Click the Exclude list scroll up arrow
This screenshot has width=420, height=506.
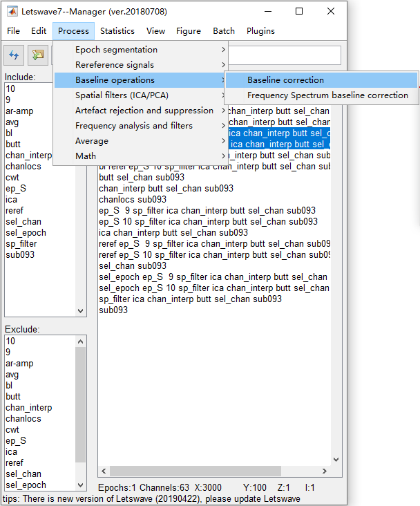81,341
